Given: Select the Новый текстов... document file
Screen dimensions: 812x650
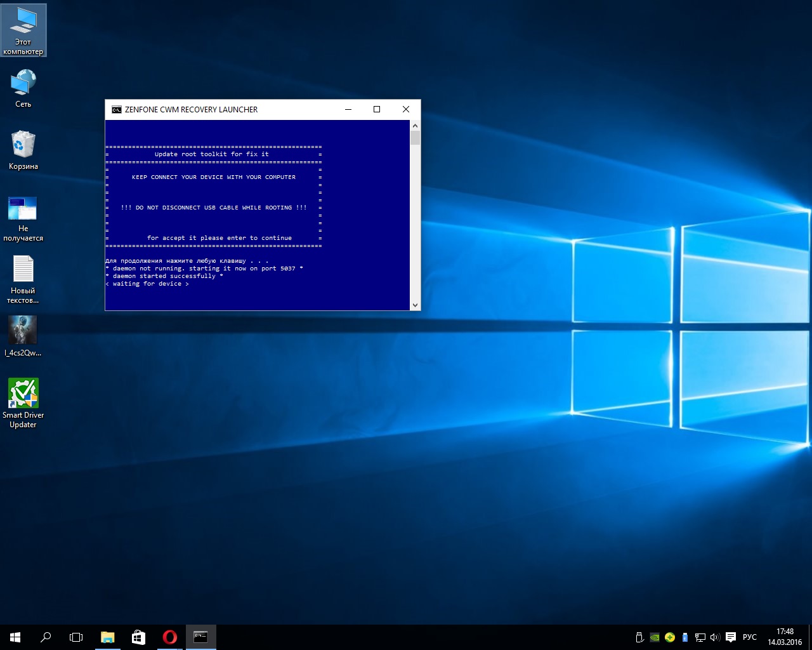Looking at the screenshot, I should click(x=23, y=270).
